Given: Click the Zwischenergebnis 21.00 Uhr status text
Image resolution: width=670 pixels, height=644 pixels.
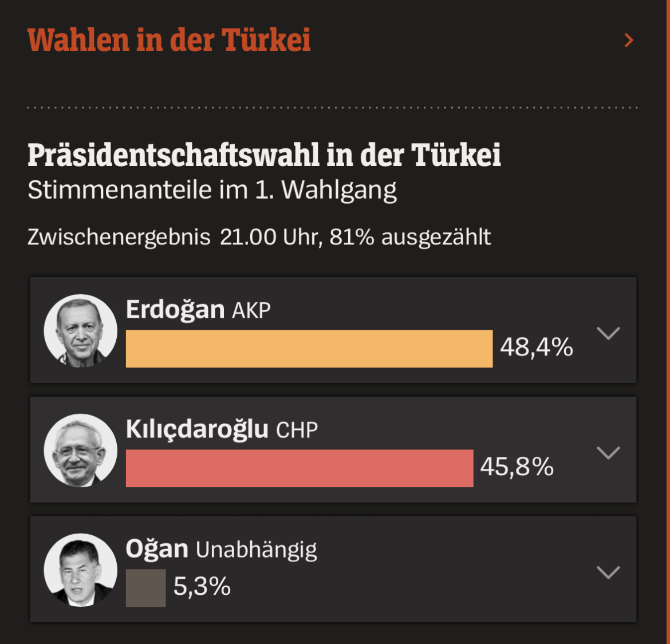Looking at the screenshot, I should (x=259, y=236).
